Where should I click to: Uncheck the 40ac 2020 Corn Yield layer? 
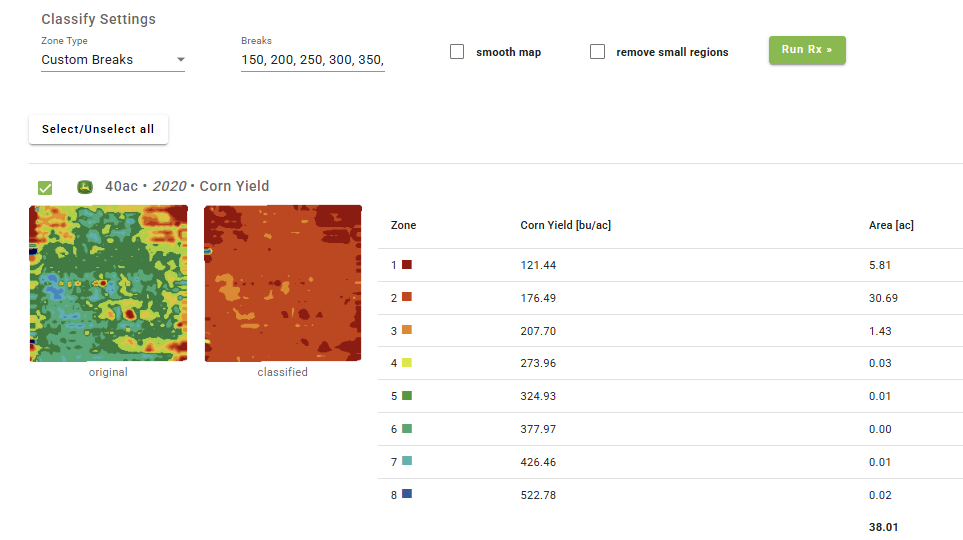45,187
